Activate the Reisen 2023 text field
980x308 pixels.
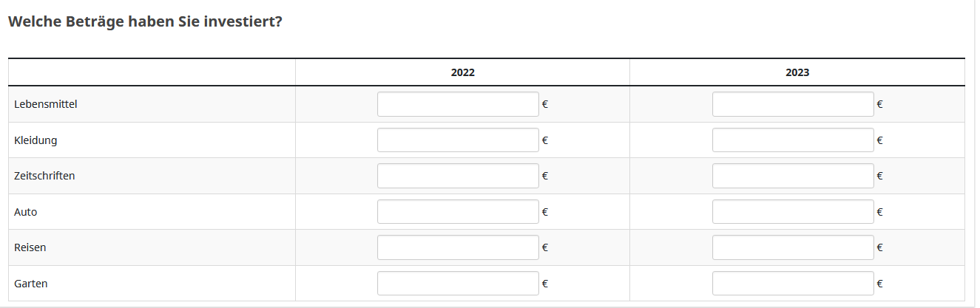tap(793, 247)
